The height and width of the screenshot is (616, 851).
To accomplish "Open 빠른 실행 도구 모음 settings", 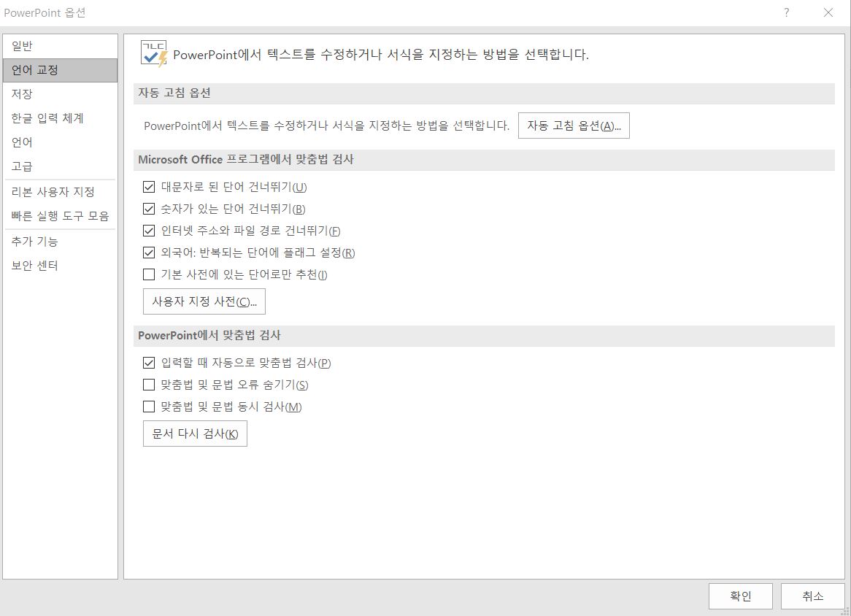I will point(61,215).
